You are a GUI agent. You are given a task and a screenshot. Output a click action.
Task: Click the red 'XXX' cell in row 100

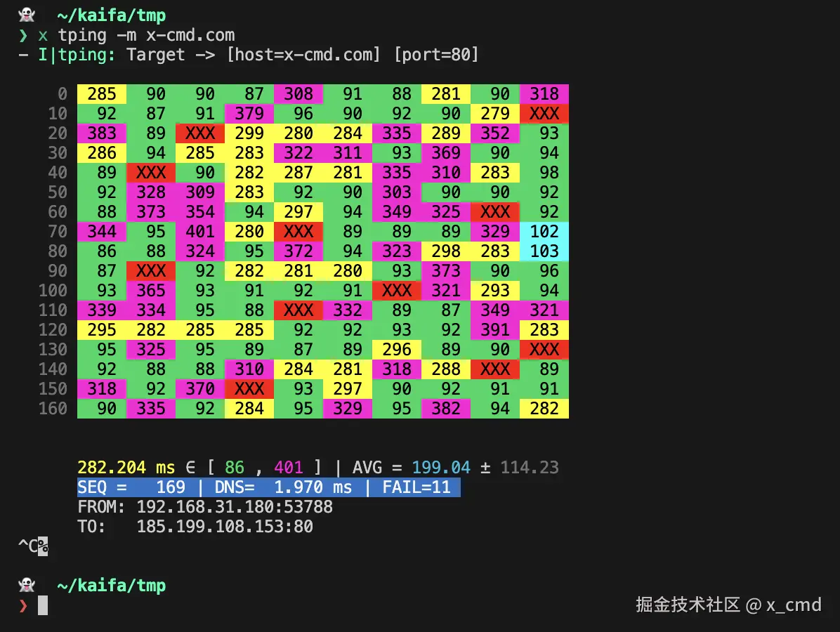point(396,291)
